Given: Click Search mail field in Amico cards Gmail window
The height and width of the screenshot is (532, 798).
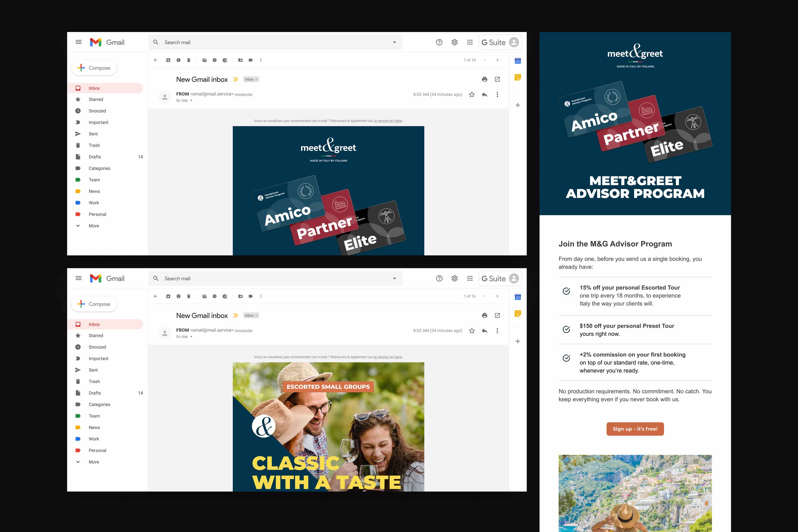Looking at the screenshot, I should pyautogui.click(x=275, y=42).
